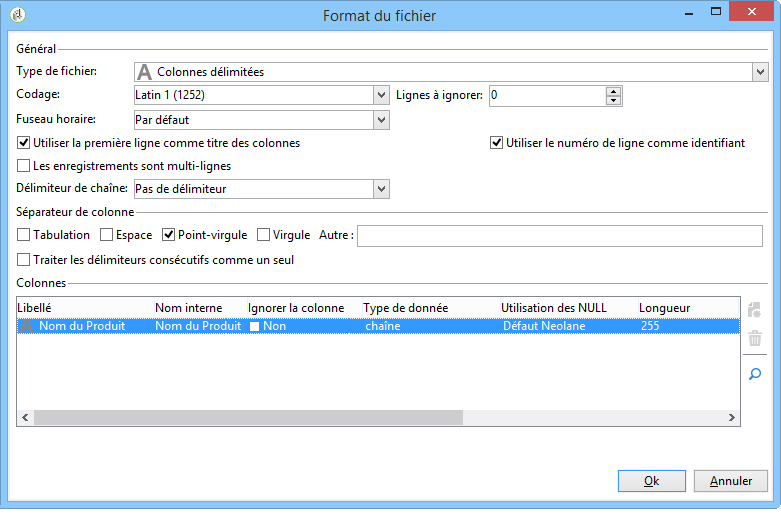Click the Ok button
781x516 pixels.
pos(651,481)
